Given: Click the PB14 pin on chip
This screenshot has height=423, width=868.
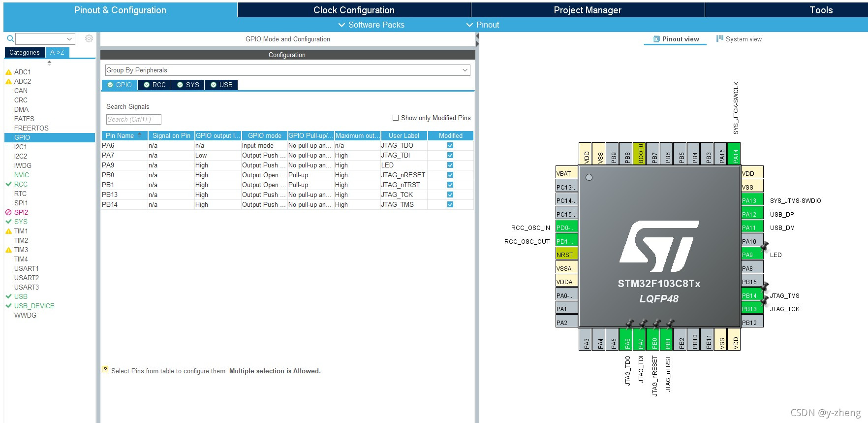Looking at the screenshot, I should [x=752, y=295].
